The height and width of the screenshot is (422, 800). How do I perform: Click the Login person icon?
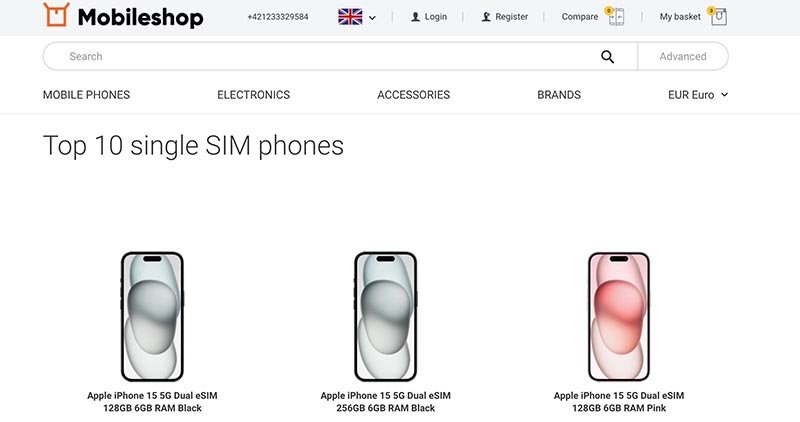(x=416, y=17)
